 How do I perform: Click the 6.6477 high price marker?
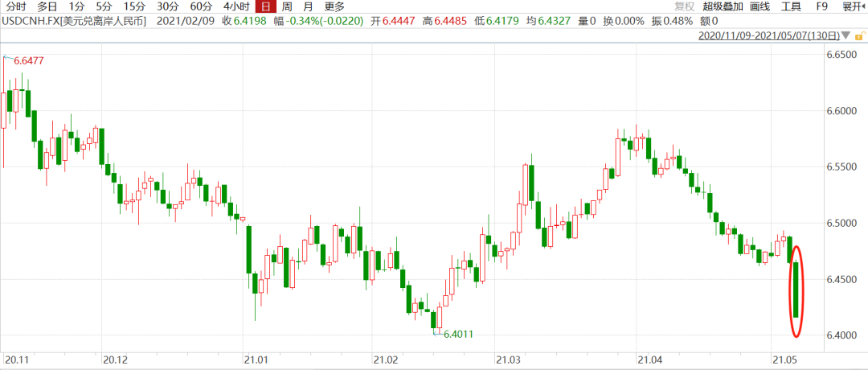[28, 60]
